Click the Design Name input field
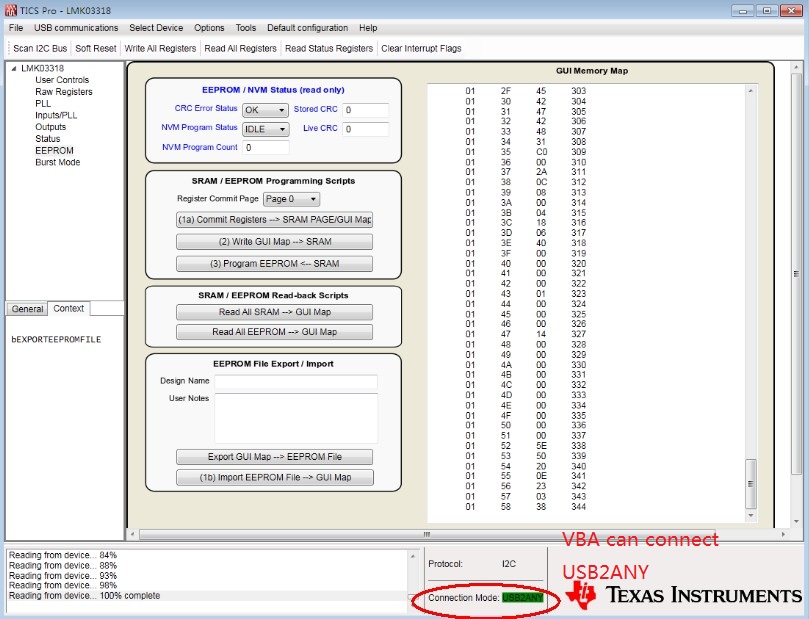Image resolution: width=809 pixels, height=619 pixels. (296, 382)
